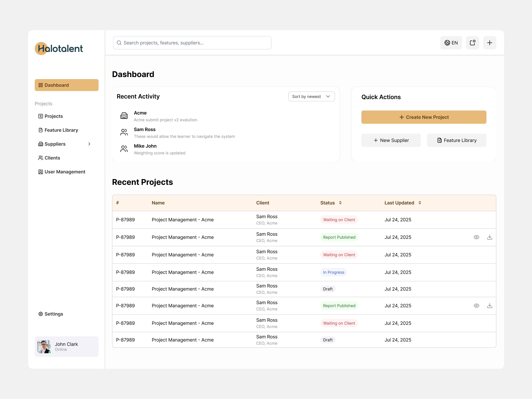View the second row's published report
Viewport: 532px width, 399px height.
476,237
